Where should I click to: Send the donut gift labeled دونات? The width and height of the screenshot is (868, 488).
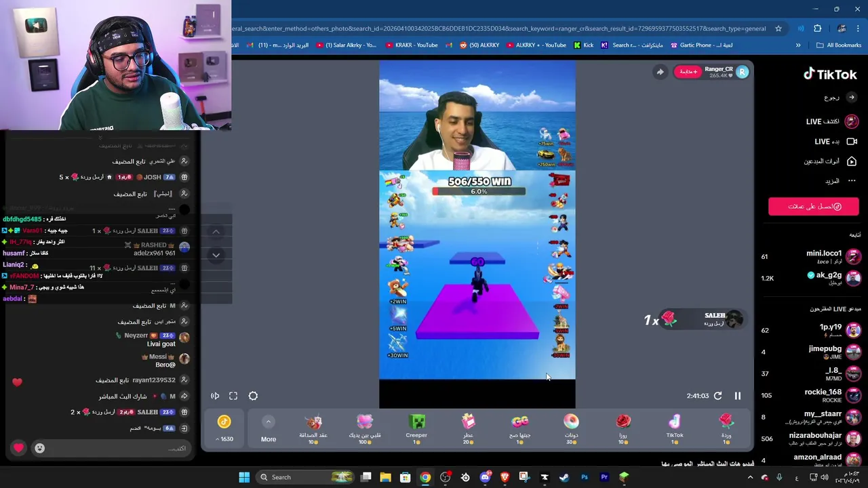[571, 430]
